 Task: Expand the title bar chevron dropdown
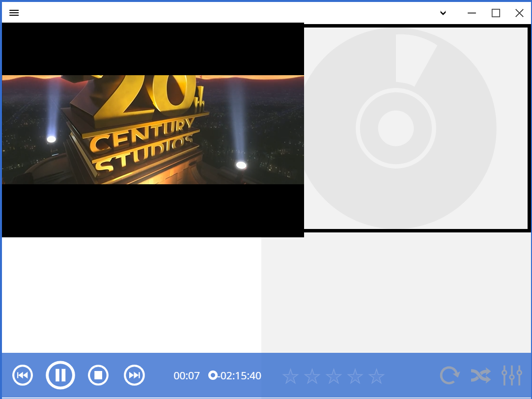click(443, 13)
